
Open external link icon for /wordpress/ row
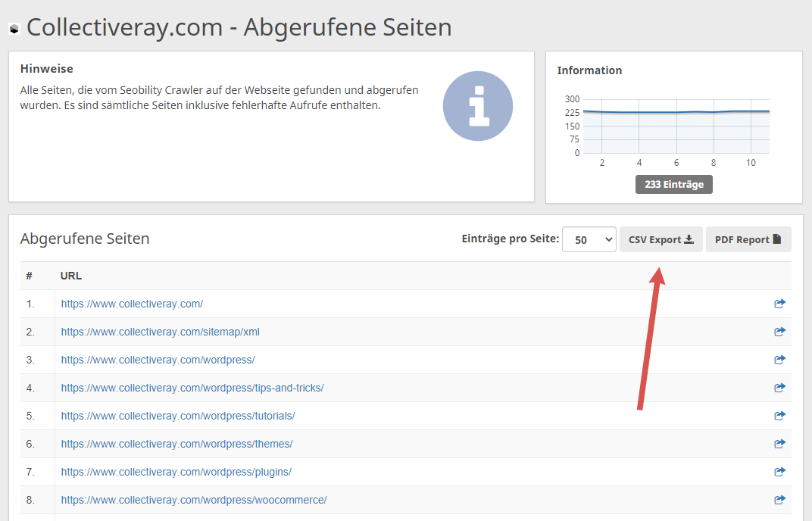pos(779,360)
